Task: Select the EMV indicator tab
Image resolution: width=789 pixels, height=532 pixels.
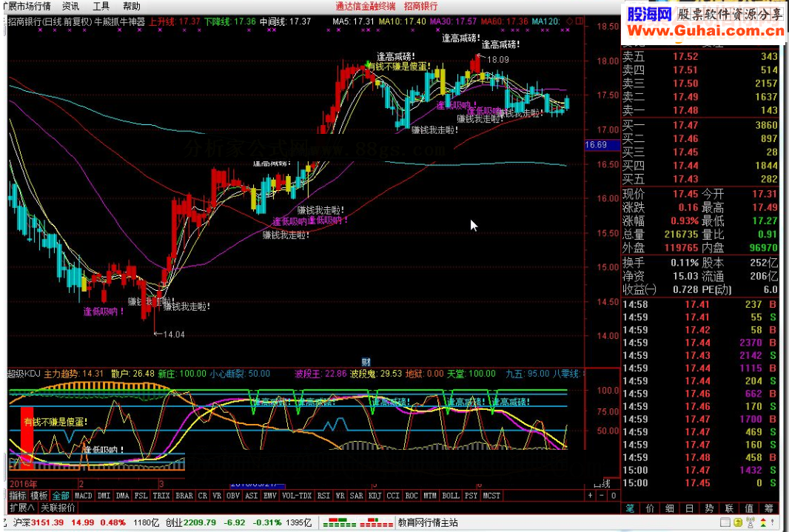Action: point(270,496)
